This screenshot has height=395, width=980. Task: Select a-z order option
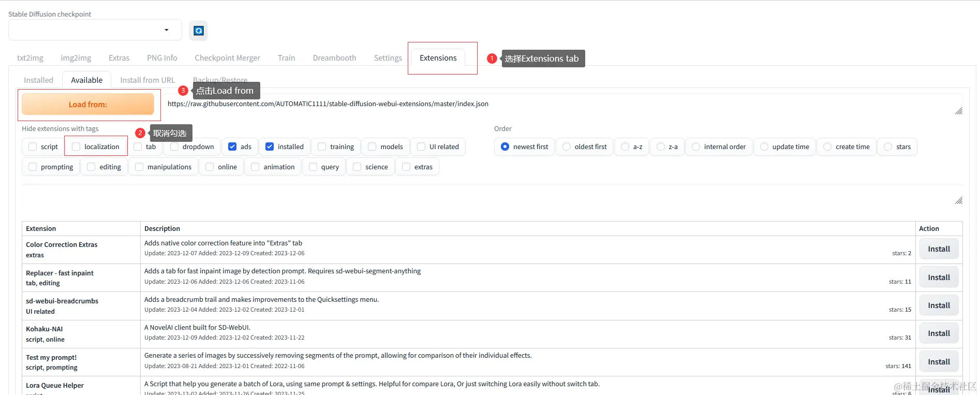coord(625,147)
